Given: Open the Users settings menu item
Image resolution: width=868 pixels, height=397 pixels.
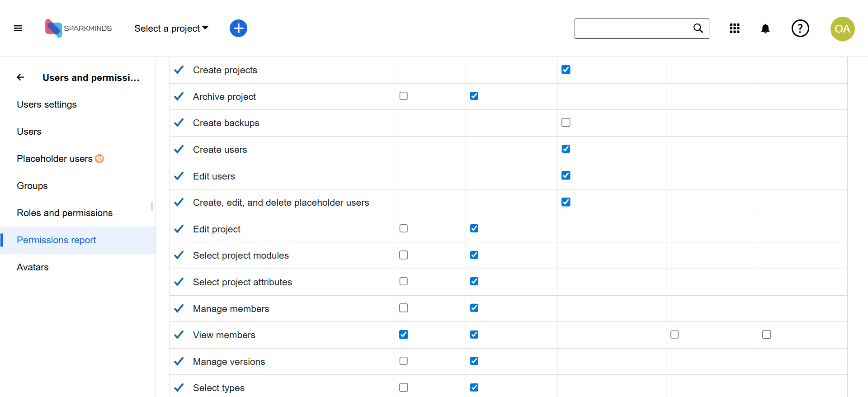Looking at the screenshot, I should [47, 104].
